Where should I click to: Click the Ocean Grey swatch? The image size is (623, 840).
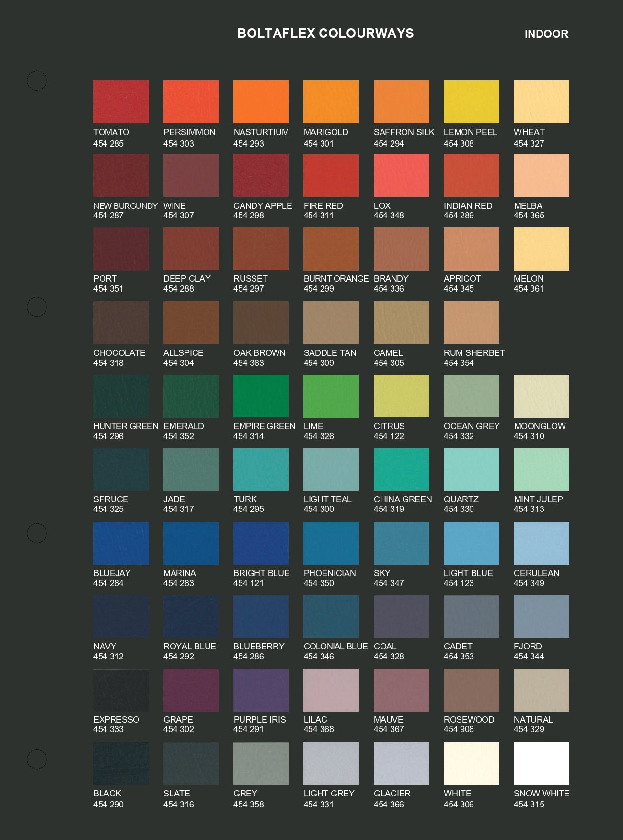[x=472, y=396]
